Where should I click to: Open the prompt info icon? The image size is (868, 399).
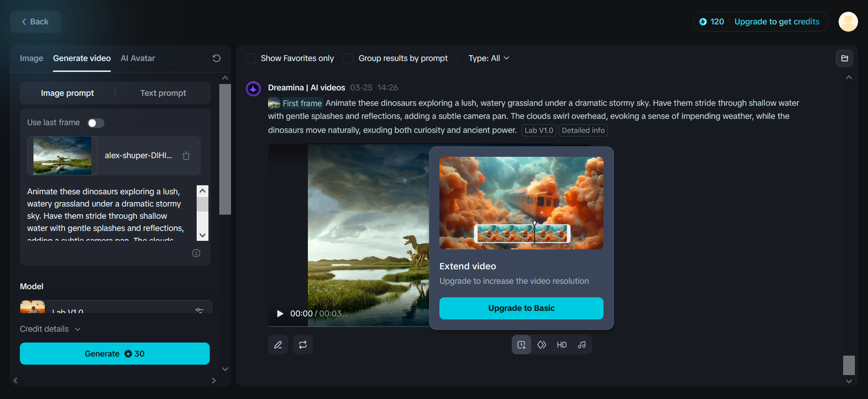tap(196, 253)
